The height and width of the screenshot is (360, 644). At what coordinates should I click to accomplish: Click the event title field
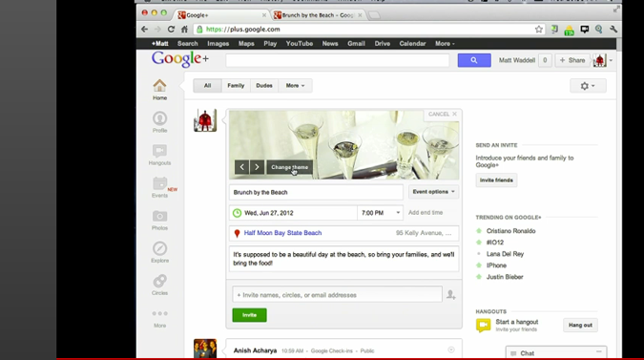coord(316,192)
